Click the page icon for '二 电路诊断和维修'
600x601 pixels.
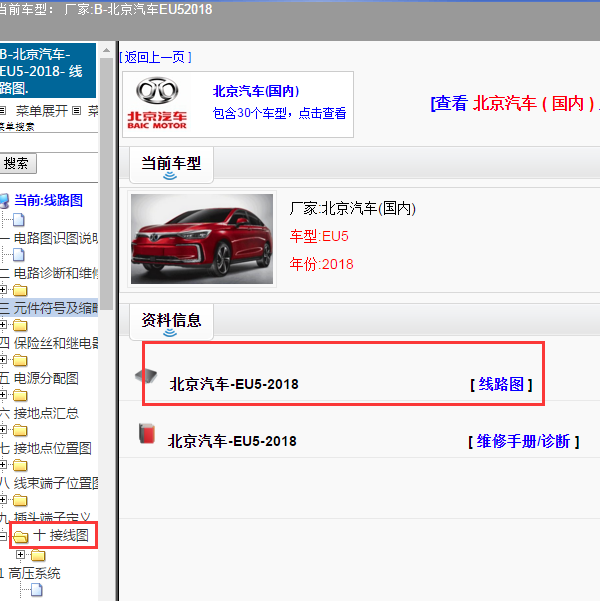point(19,255)
